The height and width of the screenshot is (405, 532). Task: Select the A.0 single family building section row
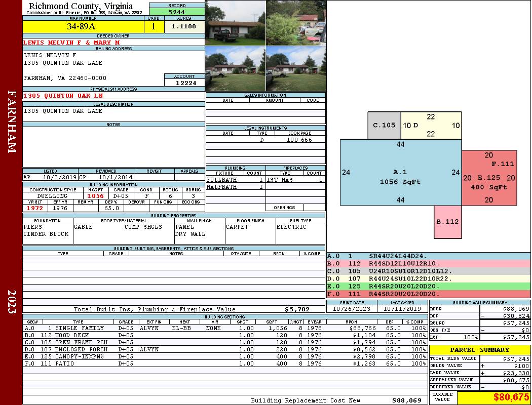pyautogui.click(x=225, y=328)
